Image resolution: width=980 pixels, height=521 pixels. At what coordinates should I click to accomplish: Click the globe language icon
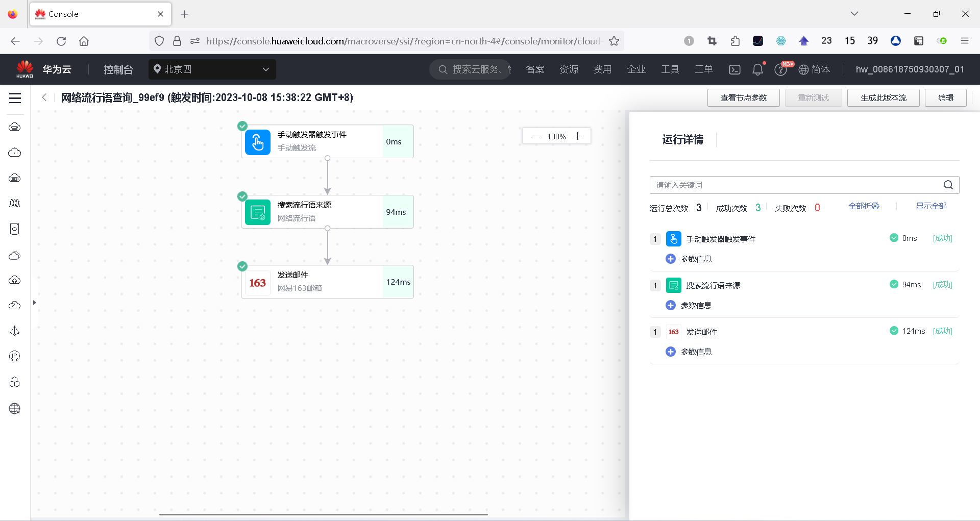tap(803, 69)
